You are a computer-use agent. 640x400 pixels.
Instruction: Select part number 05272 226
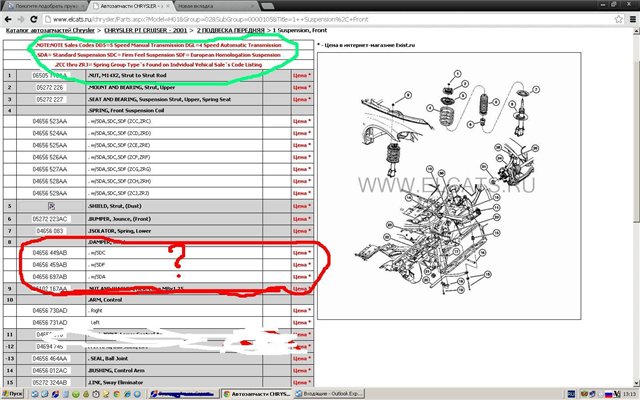(x=50, y=87)
